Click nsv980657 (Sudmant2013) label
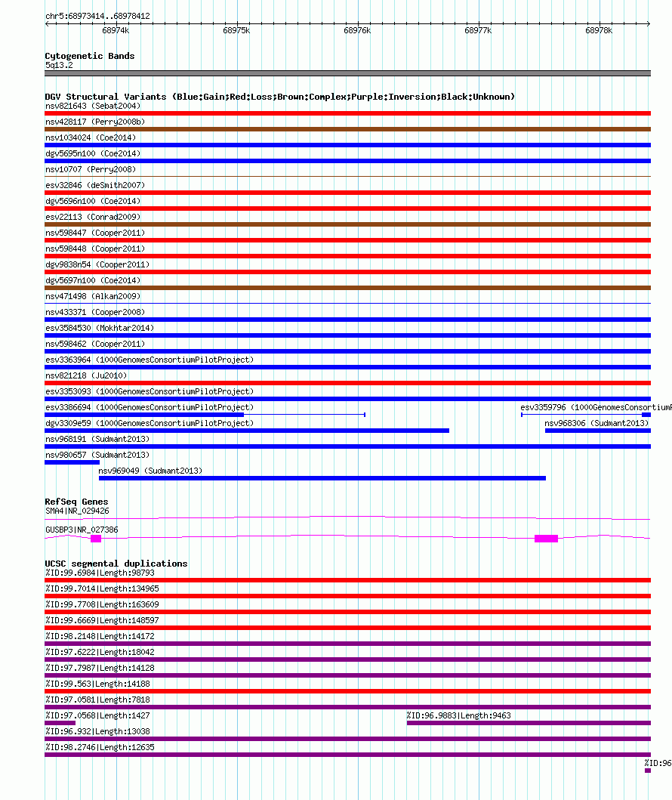 97,455
